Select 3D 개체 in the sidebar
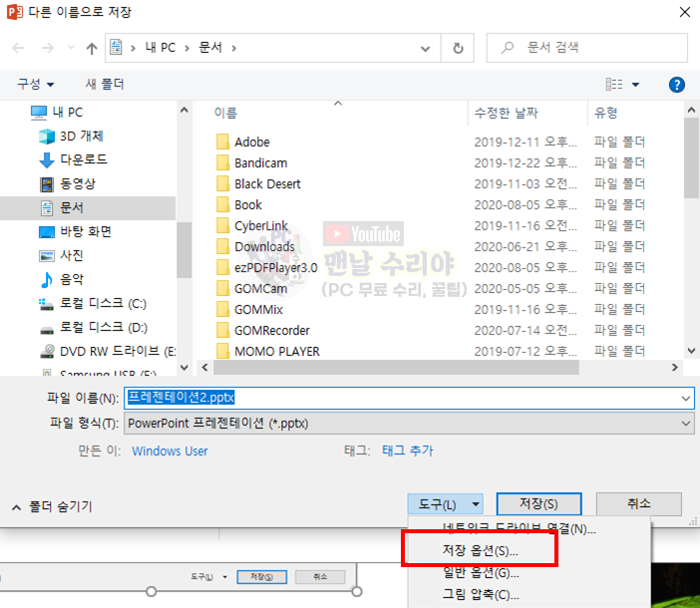The width and height of the screenshot is (700, 608). click(71, 137)
